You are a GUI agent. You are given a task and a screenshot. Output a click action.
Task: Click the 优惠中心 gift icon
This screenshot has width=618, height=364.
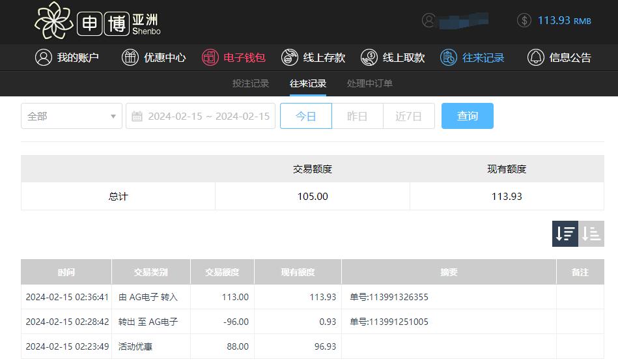coord(130,57)
